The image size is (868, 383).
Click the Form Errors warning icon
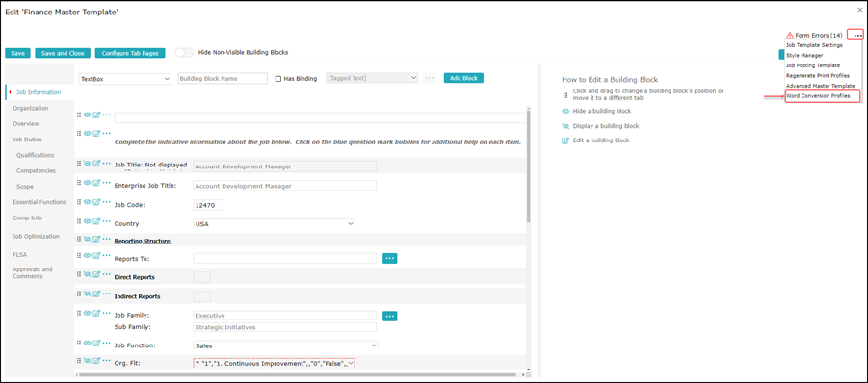pos(790,35)
